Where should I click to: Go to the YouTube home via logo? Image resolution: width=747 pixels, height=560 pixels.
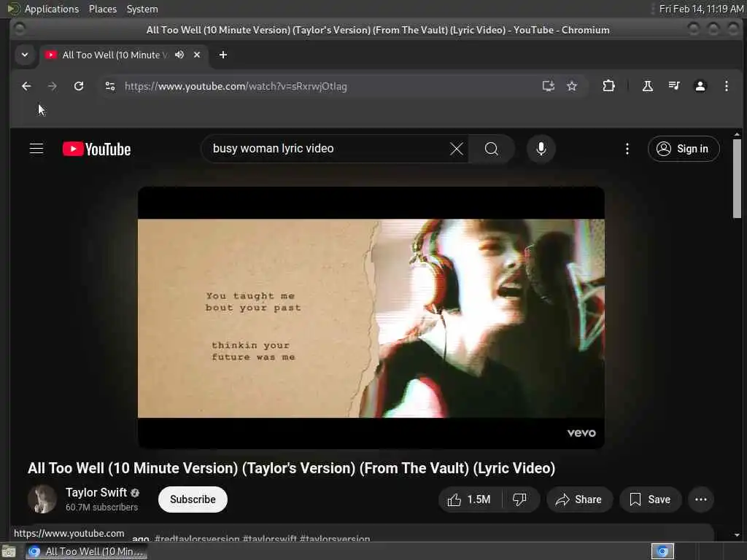click(97, 149)
